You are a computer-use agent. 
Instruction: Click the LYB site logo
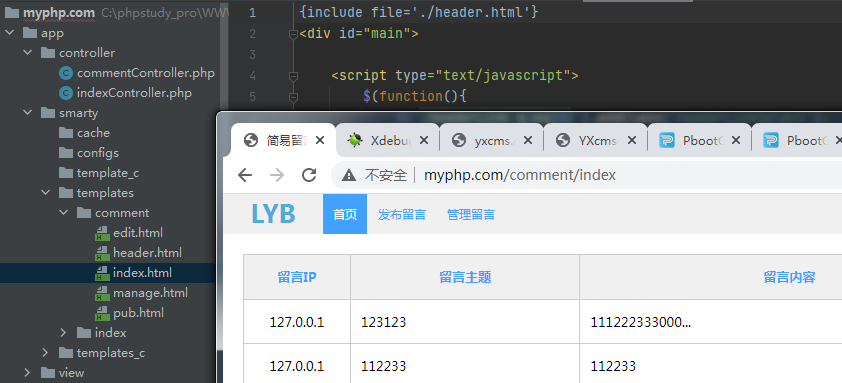(273, 214)
